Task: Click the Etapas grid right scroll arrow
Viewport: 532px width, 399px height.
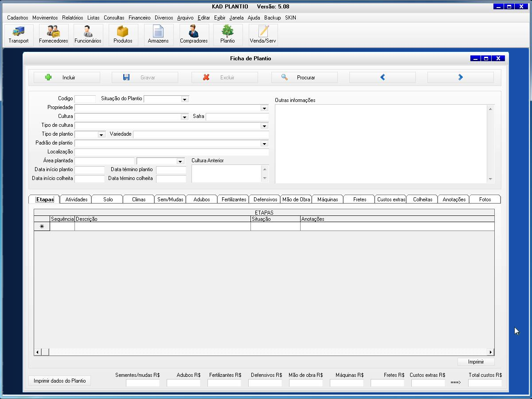Action: (x=491, y=352)
